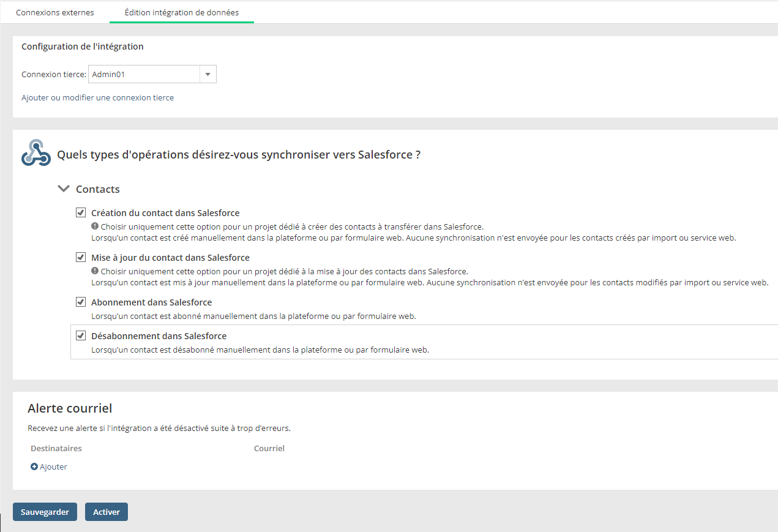Image resolution: width=778 pixels, height=532 pixels.
Task: Click the Destinataires column header
Action: click(x=56, y=448)
